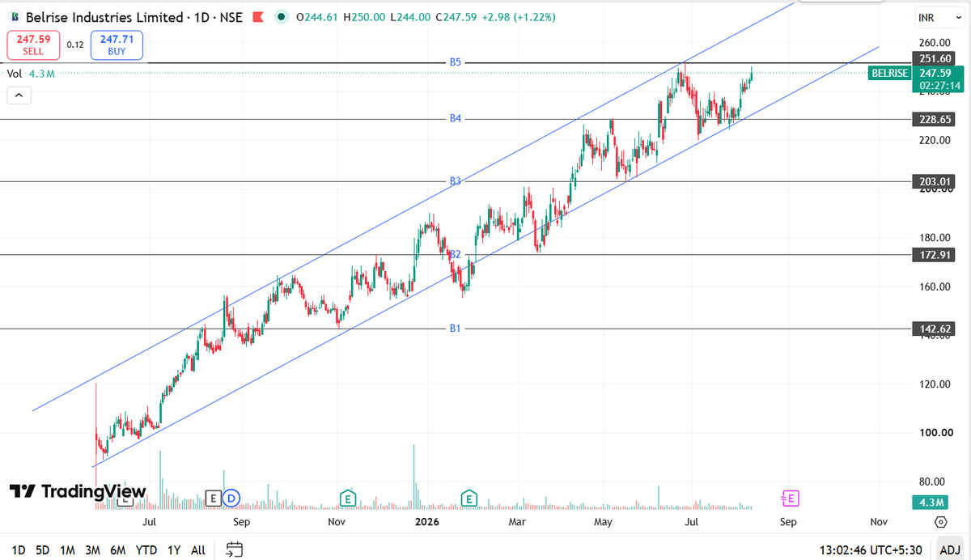Image resolution: width=971 pixels, height=560 pixels.
Task: Open the green earnings marker dated November 2025
Action: [x=348, y=498]
